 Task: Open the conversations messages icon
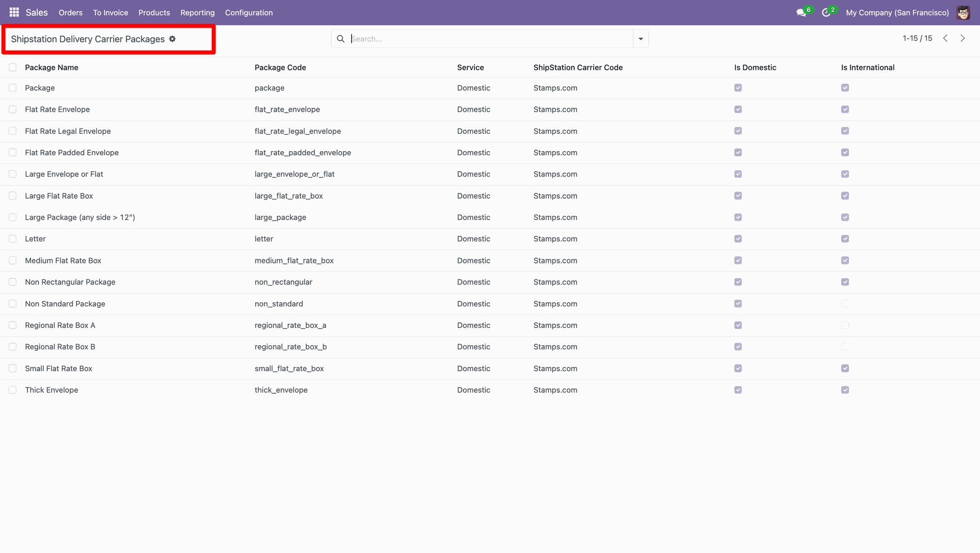(x=801, y=13)
